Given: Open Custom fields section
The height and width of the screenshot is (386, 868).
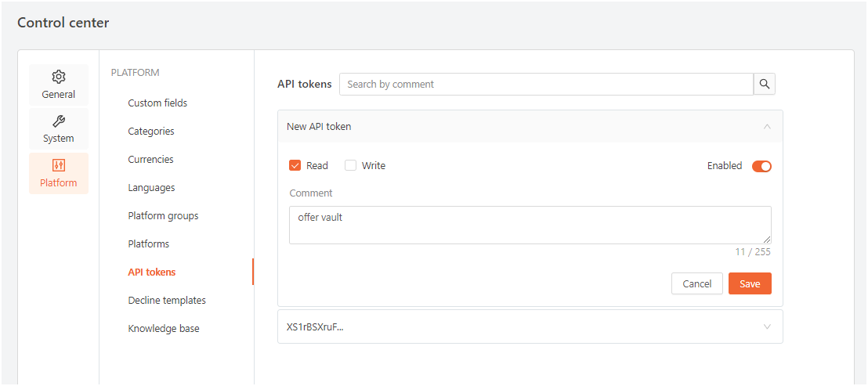Looking at the screenshot, I should [x=157, y=103].
